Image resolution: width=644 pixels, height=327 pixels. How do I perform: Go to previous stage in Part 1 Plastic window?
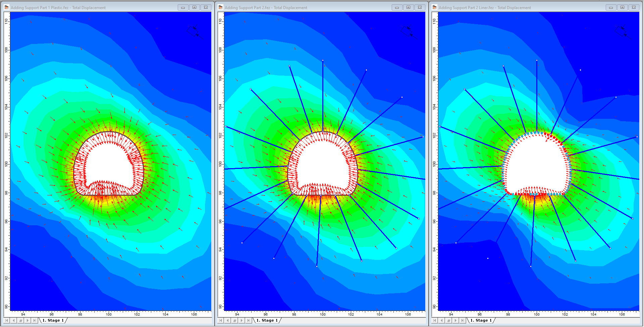13,321
